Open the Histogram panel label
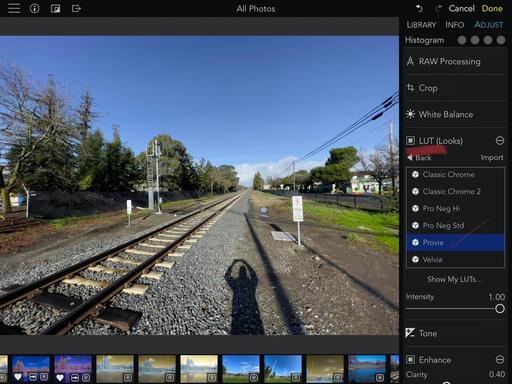Viewport: 512px width, 384px height. (424, 40)
